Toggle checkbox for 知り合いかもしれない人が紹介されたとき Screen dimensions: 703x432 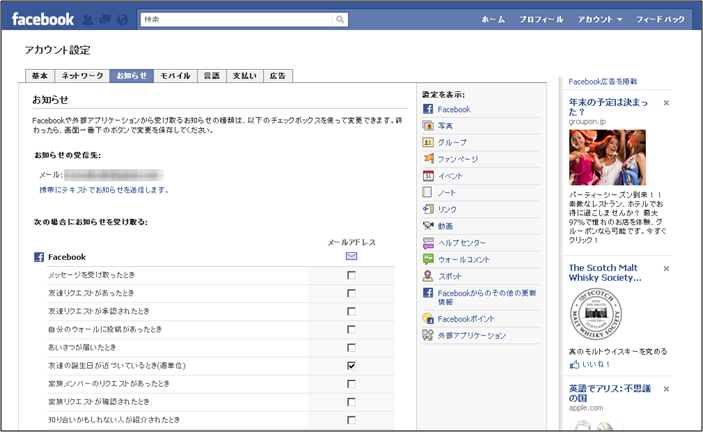click(352, 420)
